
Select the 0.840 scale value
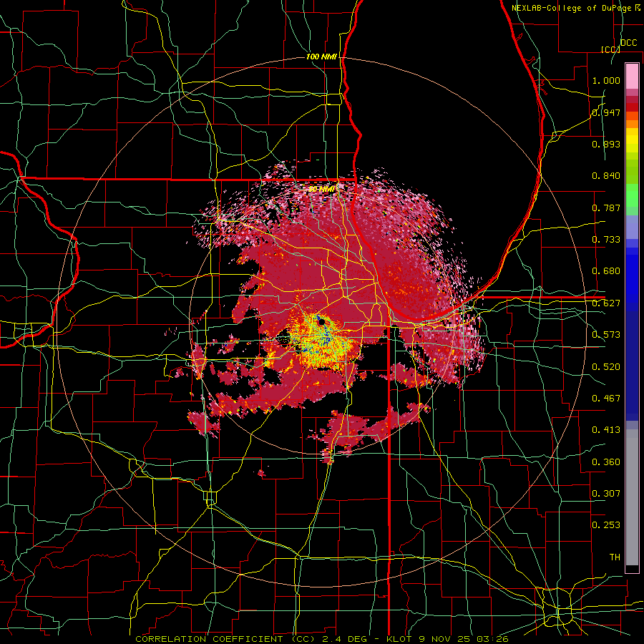606,176
